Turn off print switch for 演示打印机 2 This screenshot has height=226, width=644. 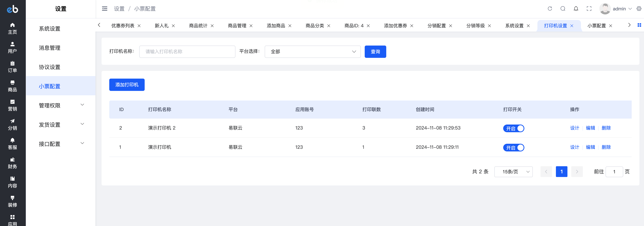point(514,128)
